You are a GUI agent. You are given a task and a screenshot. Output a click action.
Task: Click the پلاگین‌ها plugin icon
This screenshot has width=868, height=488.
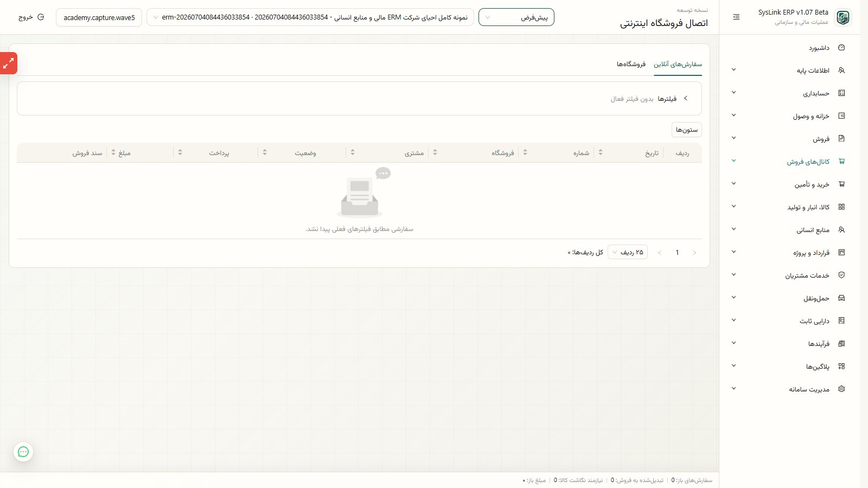(841, 367)
